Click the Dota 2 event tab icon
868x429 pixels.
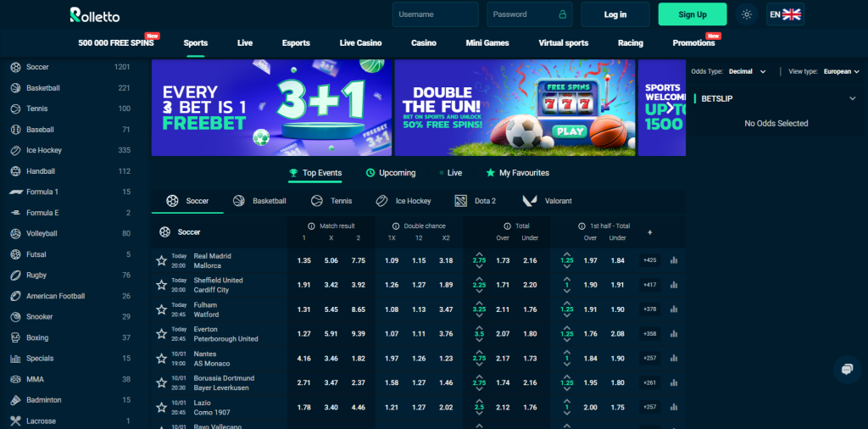pos(461,201)
